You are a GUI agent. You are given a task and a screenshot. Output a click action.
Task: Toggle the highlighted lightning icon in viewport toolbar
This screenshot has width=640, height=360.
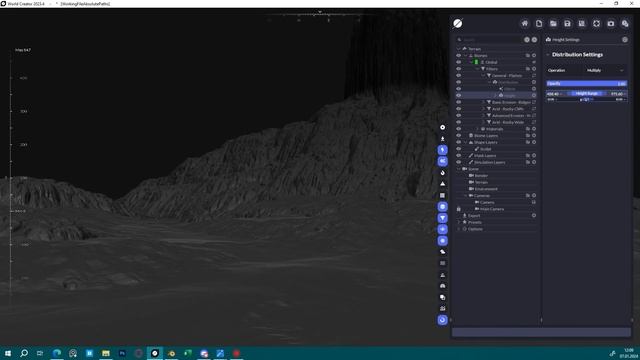(x=442, y=150)
